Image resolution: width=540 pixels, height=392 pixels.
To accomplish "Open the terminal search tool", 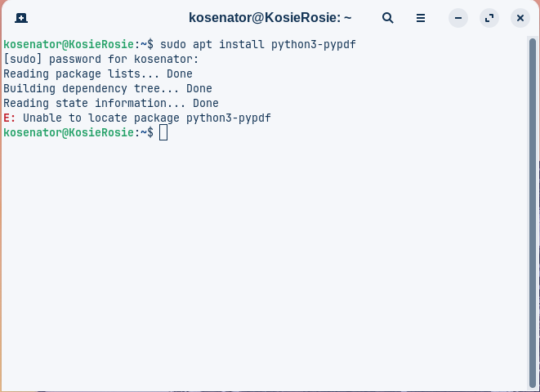I will click(x=388, y=18).
